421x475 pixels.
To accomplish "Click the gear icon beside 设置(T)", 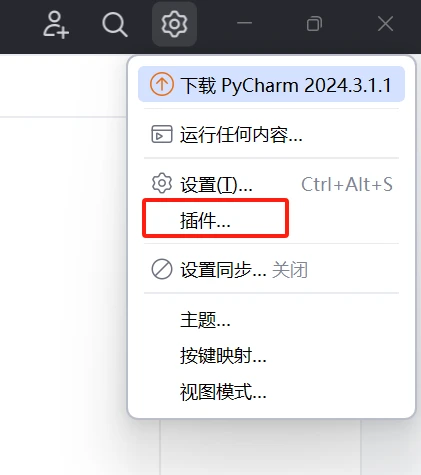I will (162, 183).
